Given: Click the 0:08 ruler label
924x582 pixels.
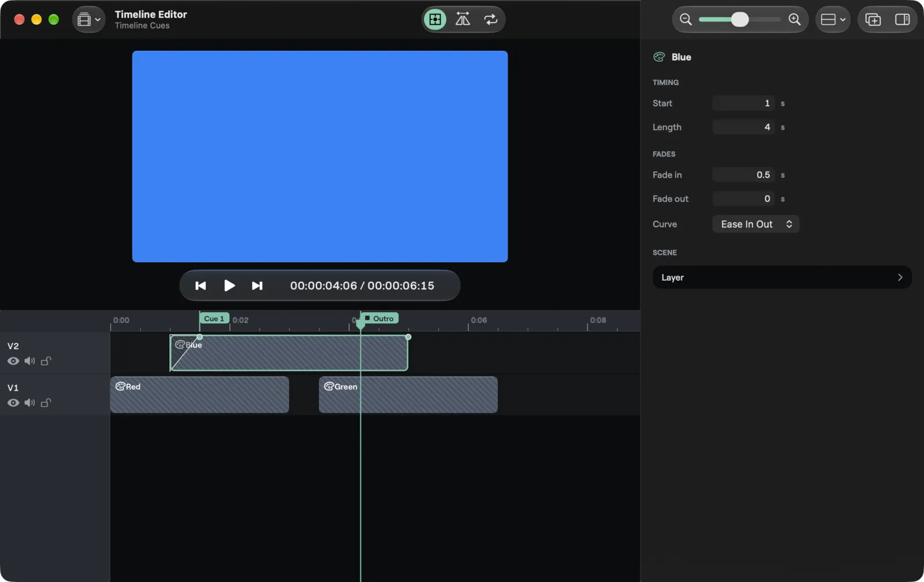Looking at the screenshot, I should [598, 320].
